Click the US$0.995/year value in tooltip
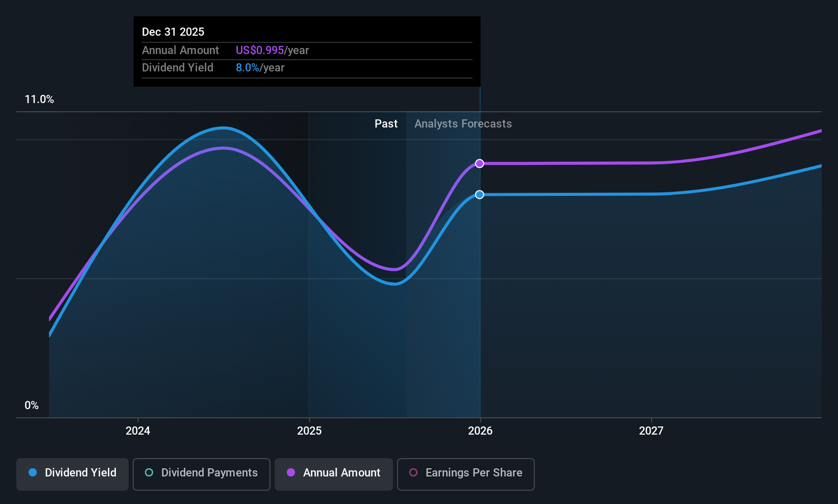This screenshot has height=504, width=838. [x=272, y=51]
